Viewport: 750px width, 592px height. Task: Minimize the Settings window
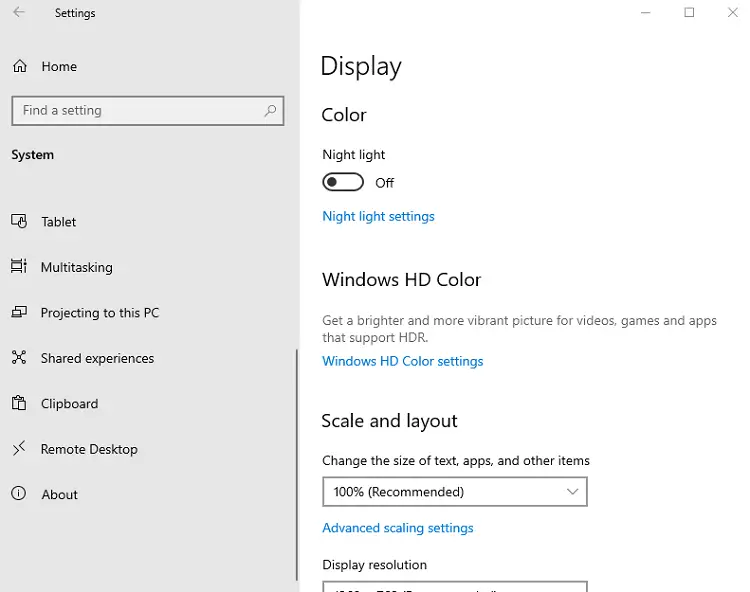click(646, 12)
